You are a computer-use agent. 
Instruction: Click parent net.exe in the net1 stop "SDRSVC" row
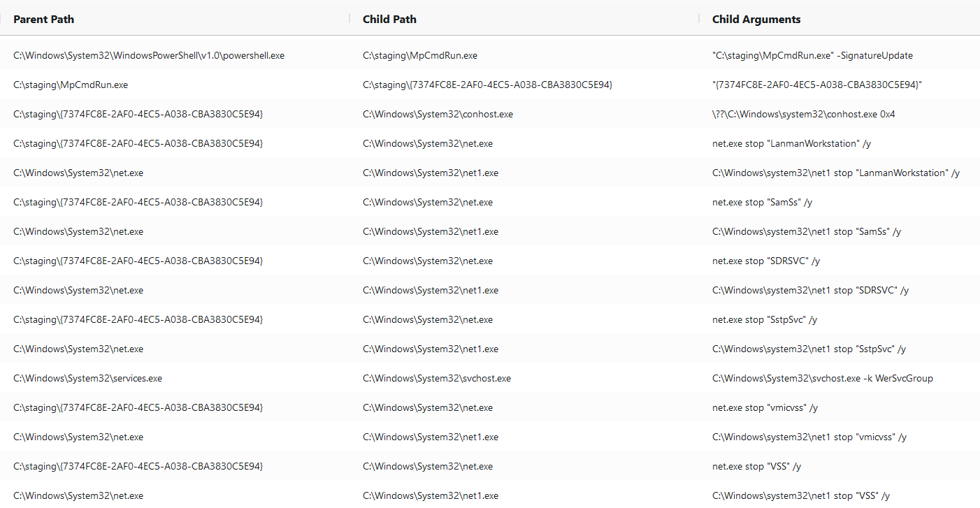click(78, 290)
